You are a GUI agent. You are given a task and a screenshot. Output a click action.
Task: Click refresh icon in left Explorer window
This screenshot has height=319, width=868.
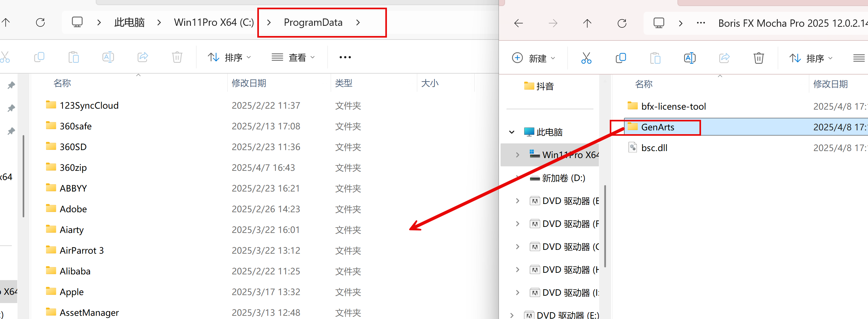tap(41, 23)
